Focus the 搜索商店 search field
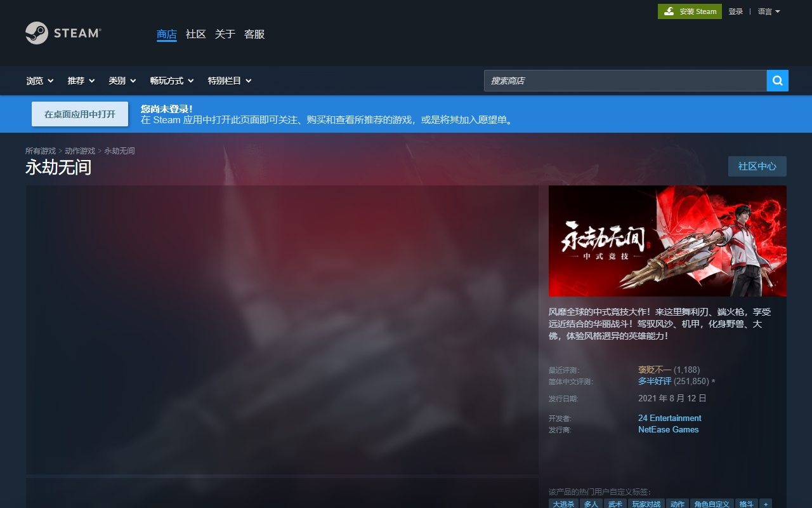The height and width of the screenshot is (508, 812). click(x=625, y=81)
